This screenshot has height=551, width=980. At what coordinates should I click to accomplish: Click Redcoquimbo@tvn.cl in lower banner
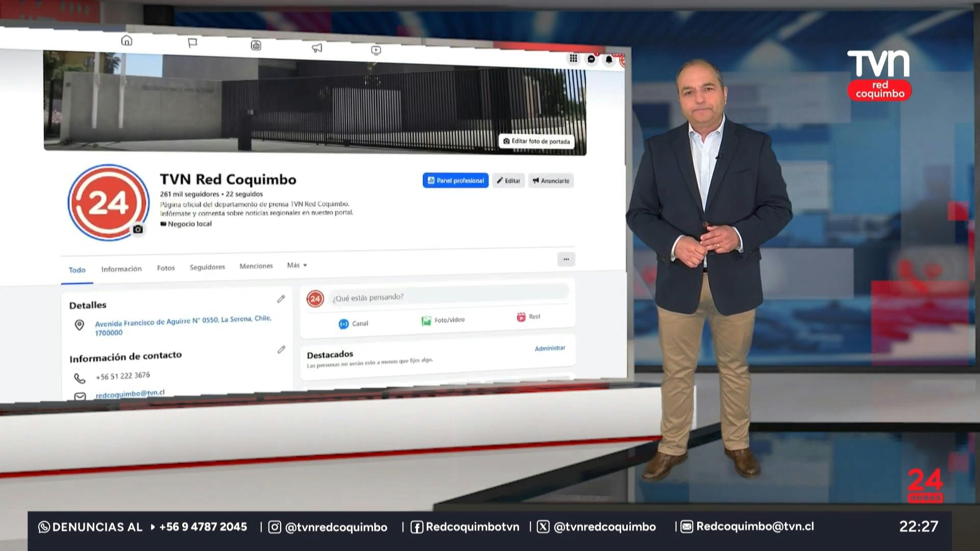pyautogui.click(x=755, y=527)
